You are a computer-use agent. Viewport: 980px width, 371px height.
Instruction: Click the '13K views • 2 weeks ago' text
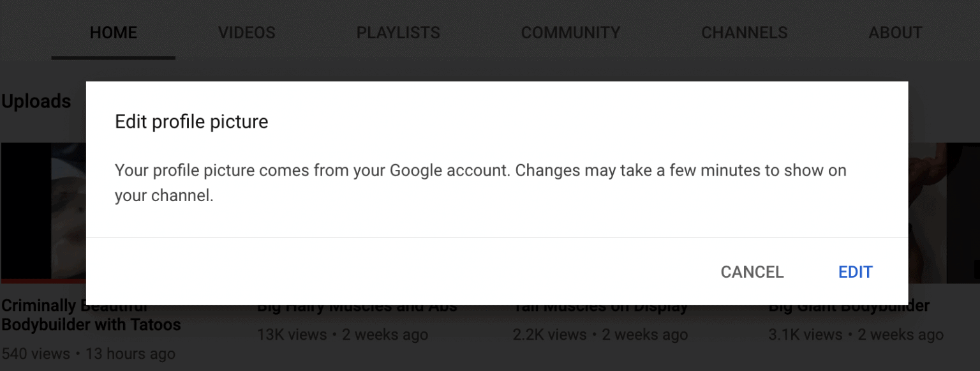[x=343, y=335]
